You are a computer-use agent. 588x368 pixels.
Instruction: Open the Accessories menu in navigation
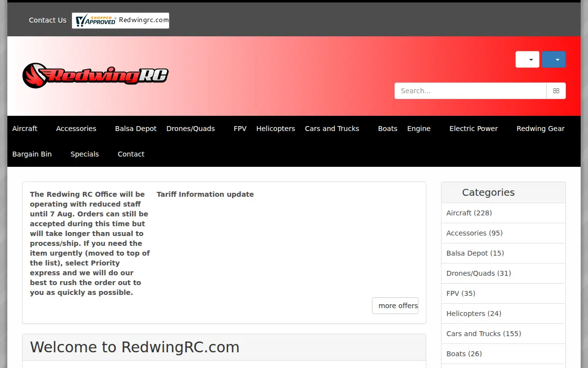[x=76, y=129]
